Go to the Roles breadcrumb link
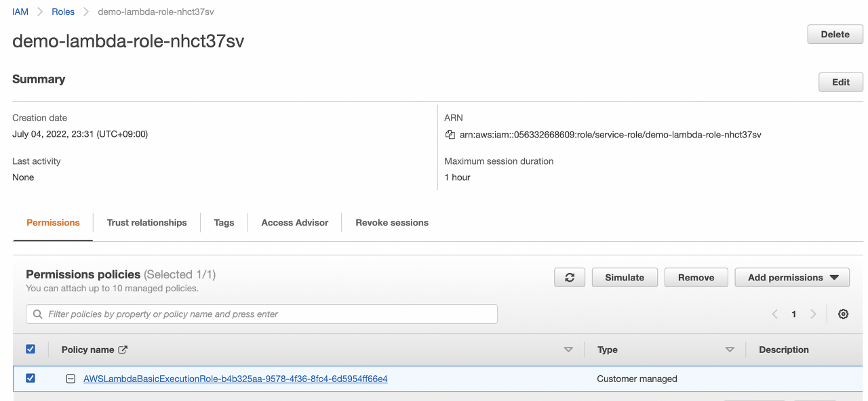This screenshot has height=401, width=868. pyautogui.click(x=63, y=12)
